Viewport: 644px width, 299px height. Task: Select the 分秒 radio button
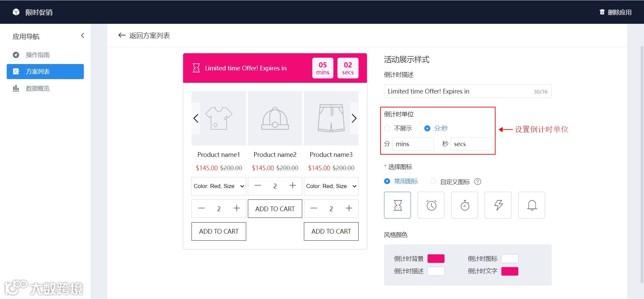427,128
